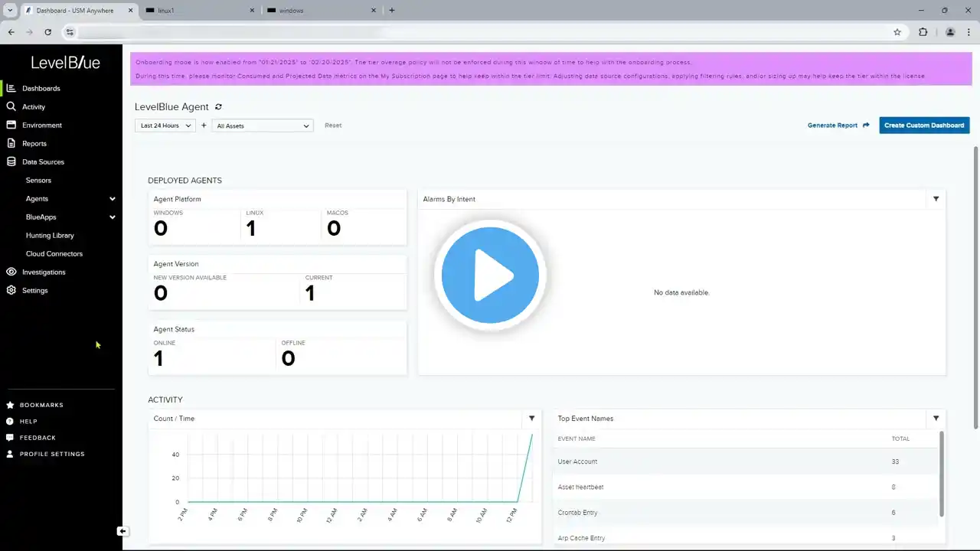The width and height of the screenshot is (980, 551).
Task: Expand the Agents submenu chevron
Action: [113, 199]
